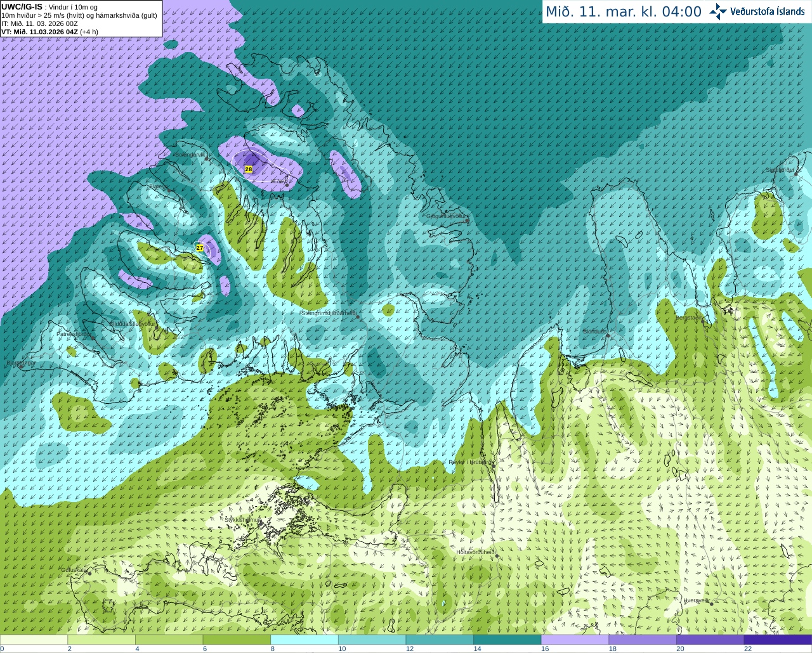
Task: Click the Siglufjörður station label
Action: pyautogui.click(x=780, y=170)
